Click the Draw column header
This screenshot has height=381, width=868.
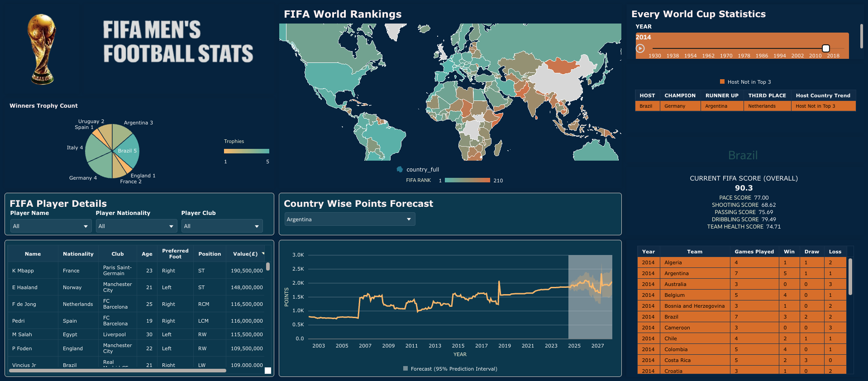(811, 252)
